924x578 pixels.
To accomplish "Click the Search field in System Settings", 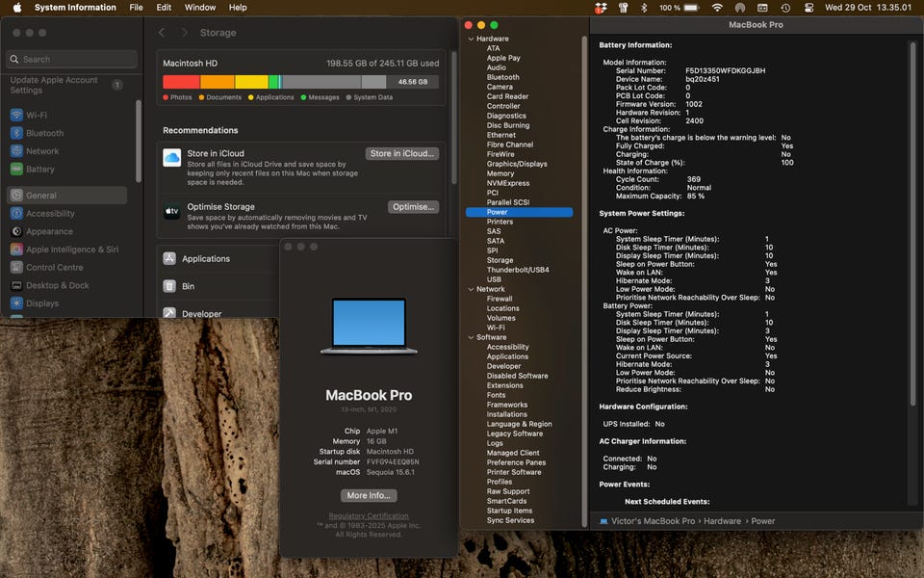I will [x=72, y=59].
